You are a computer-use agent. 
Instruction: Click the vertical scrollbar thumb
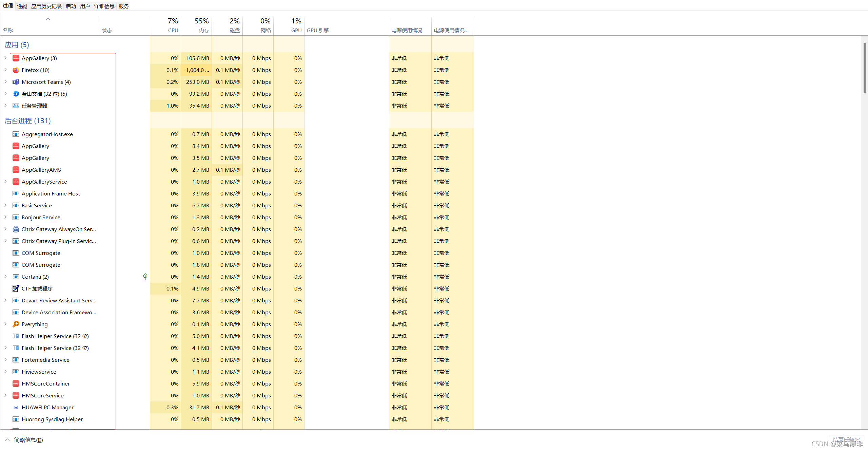click(x=865, y=68)
